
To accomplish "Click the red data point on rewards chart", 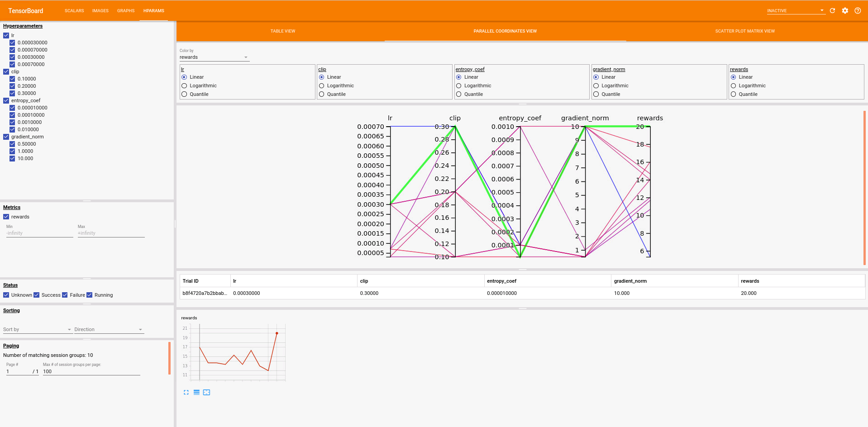I will 277,333.
